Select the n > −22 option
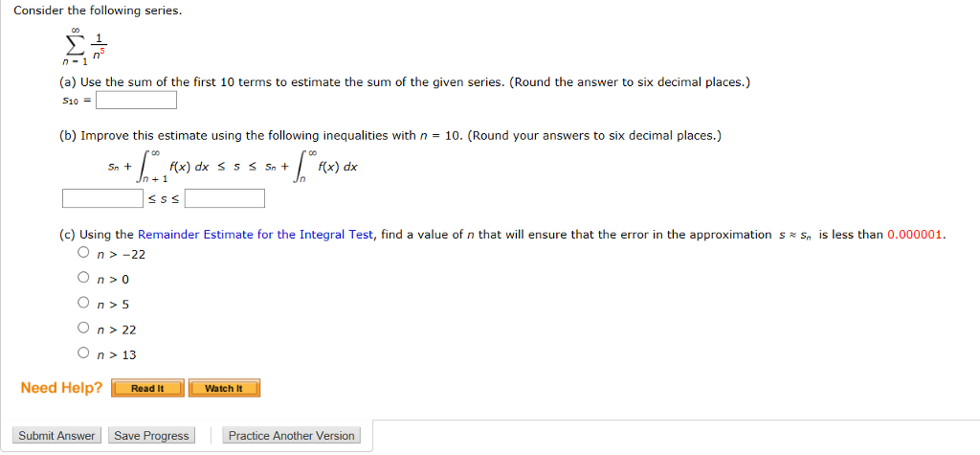Viewport: 980px width, 455px height. [84, 253]
